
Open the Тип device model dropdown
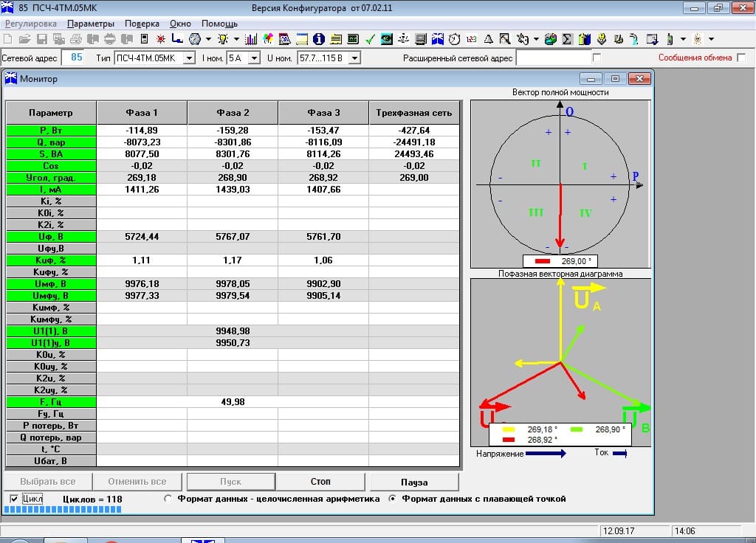(x=189, y=58)
